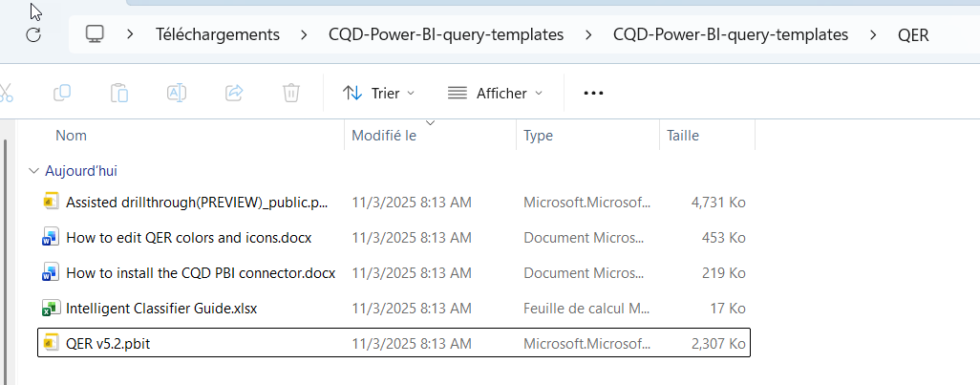Open the Trier sort dropdown

(379, 93)
